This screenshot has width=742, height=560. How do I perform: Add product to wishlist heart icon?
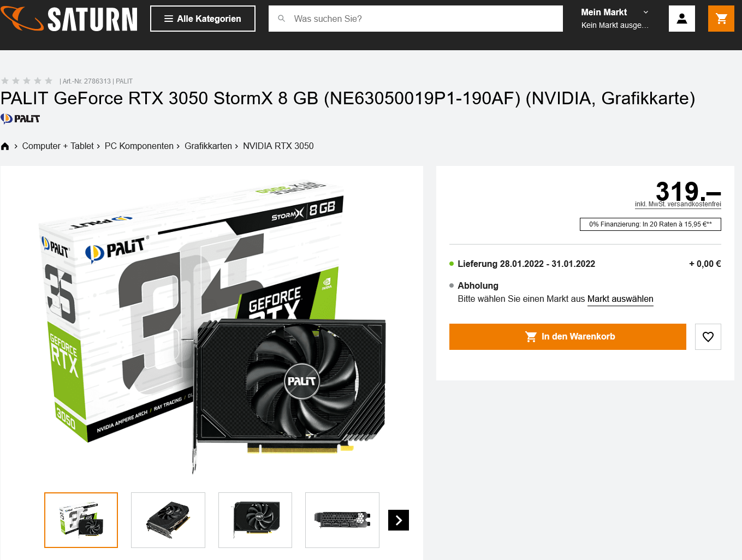(x=708, y=337)
